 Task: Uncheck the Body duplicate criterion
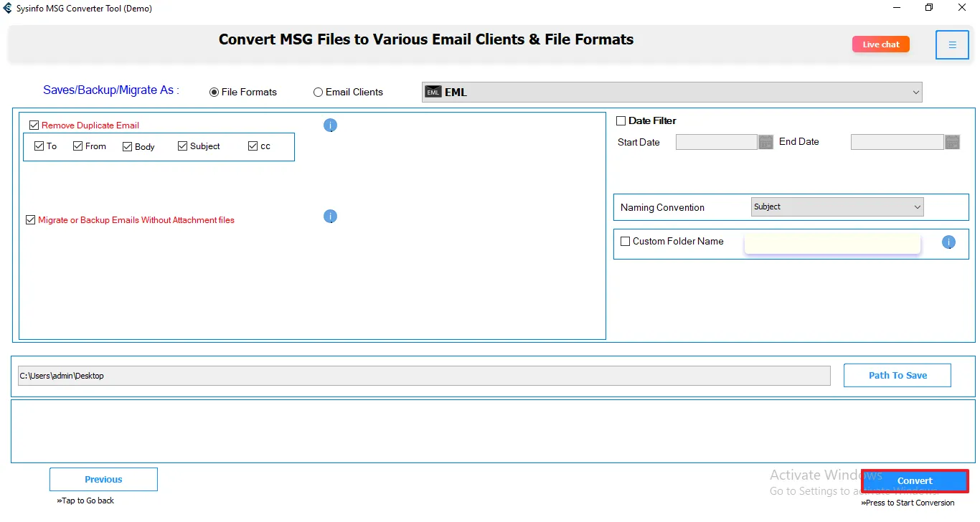[128, 147]
